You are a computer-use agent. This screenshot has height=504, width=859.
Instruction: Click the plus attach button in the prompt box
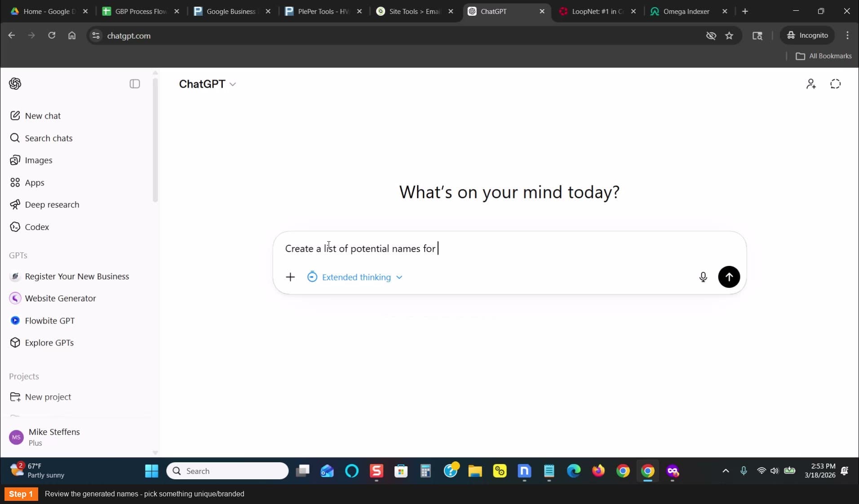(290, 277)
